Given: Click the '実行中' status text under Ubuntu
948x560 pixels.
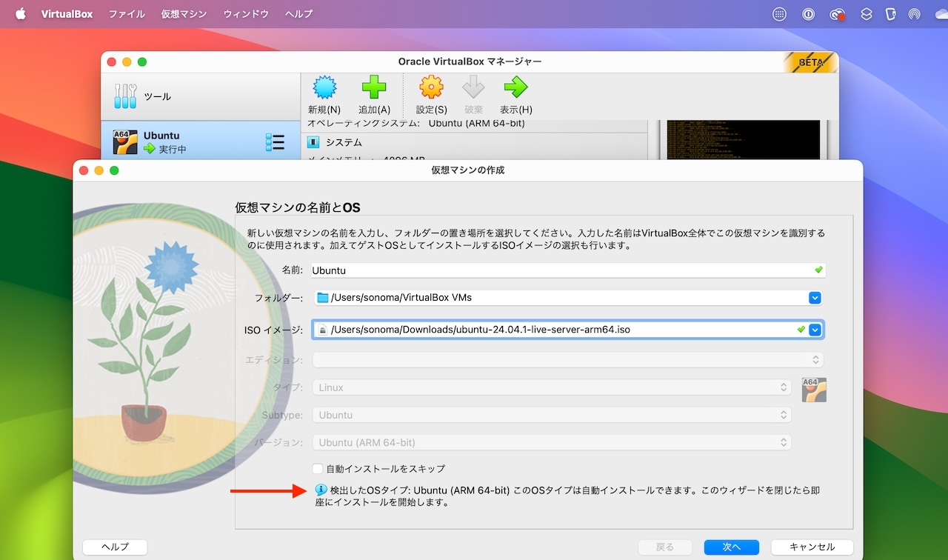Looking at the screenshot, I should click(173, 149).
